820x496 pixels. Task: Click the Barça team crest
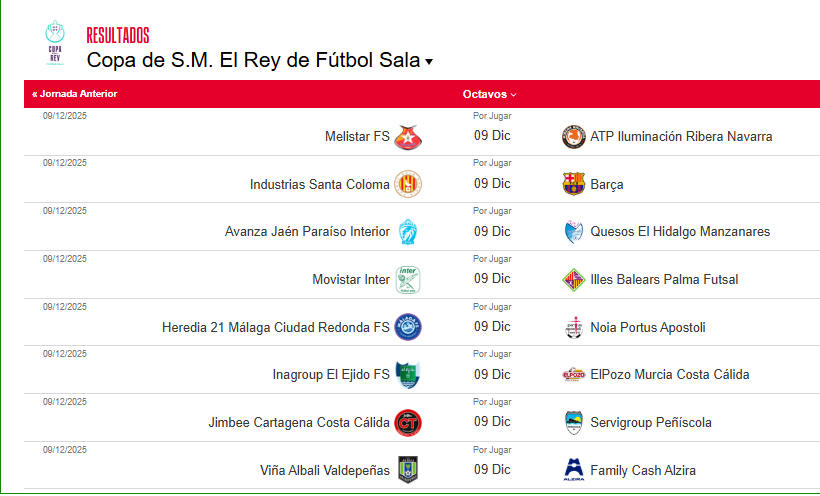[x=573, y=184]
